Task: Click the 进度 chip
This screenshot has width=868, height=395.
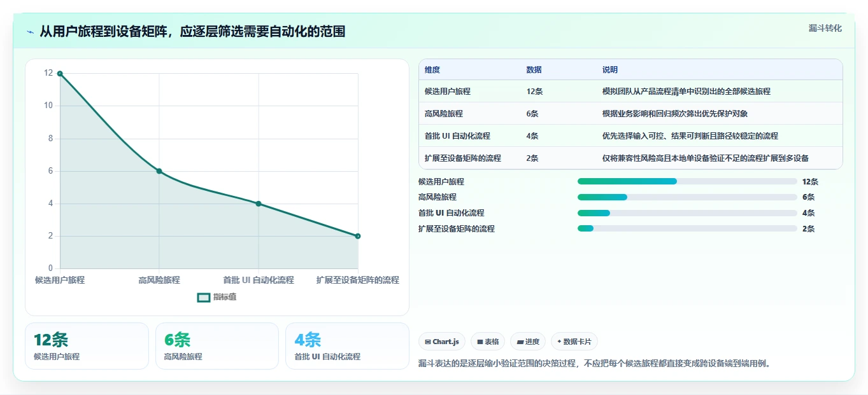Action: 528,342
